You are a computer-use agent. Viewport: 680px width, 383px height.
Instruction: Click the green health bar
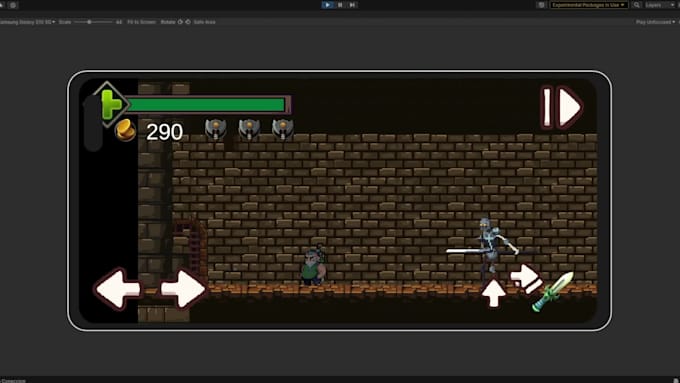(x=207, y=105)
